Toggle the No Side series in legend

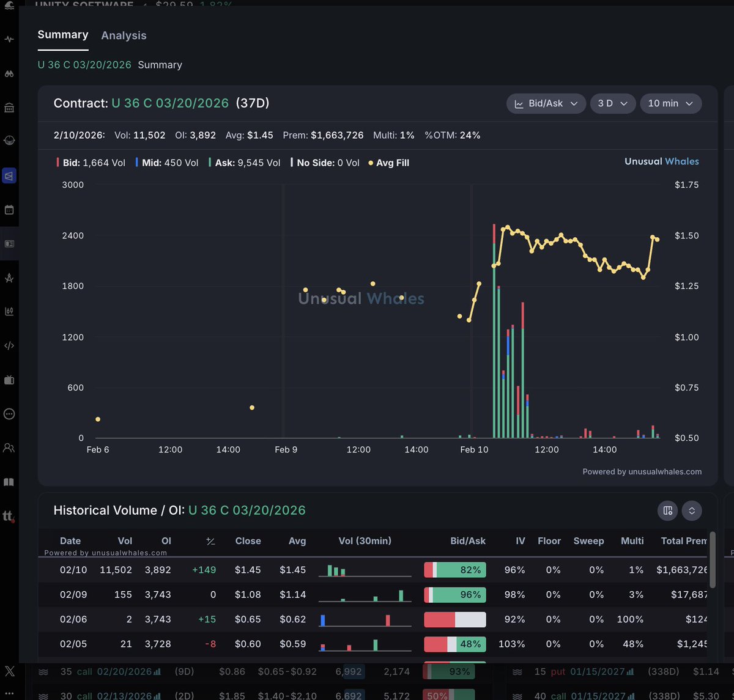click(325, 163)
